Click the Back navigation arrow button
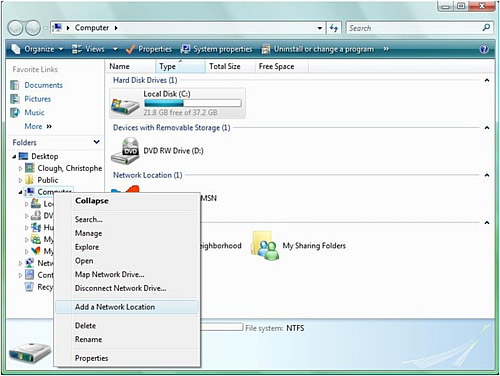The image size is (500, 376). pos(15,28)
